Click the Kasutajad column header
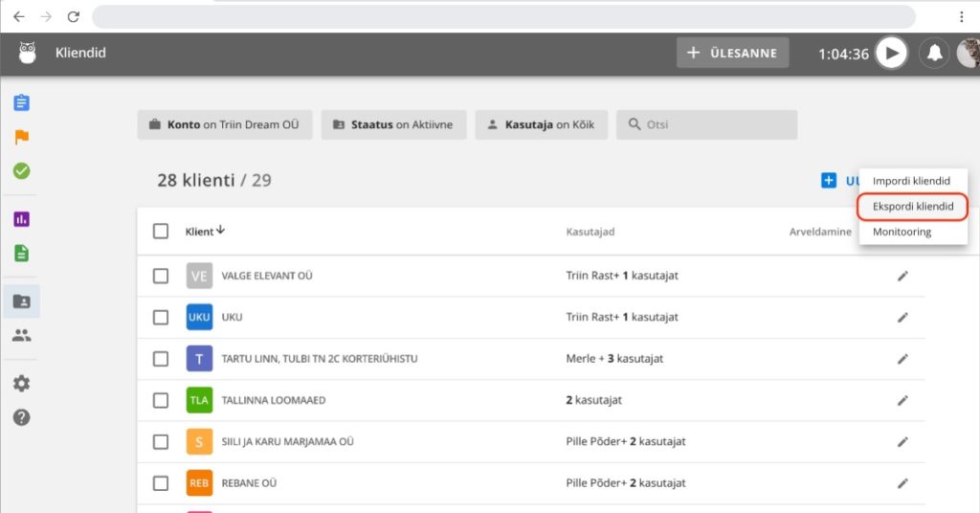 (590, 232)
